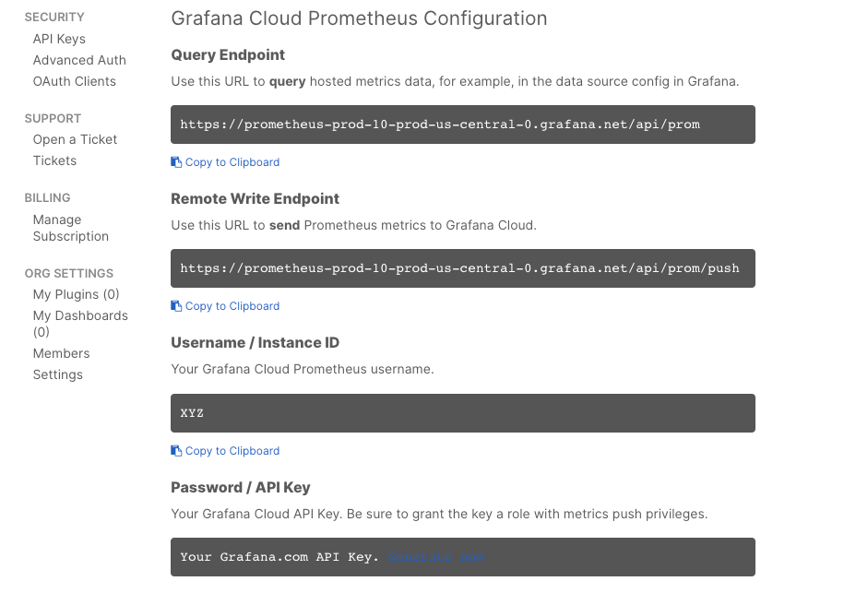Open Manage Subscription under Billing

[70, 228]
